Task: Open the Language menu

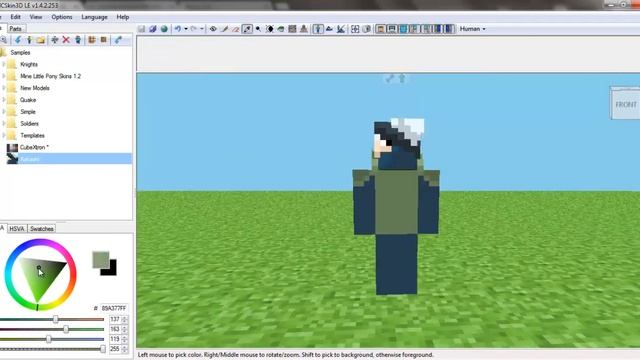Action: pyautogui.click(x=94, y=17)
